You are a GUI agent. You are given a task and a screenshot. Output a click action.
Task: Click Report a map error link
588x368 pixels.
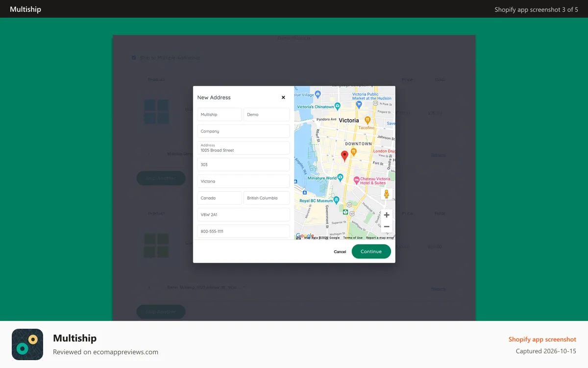click(380, 237)
